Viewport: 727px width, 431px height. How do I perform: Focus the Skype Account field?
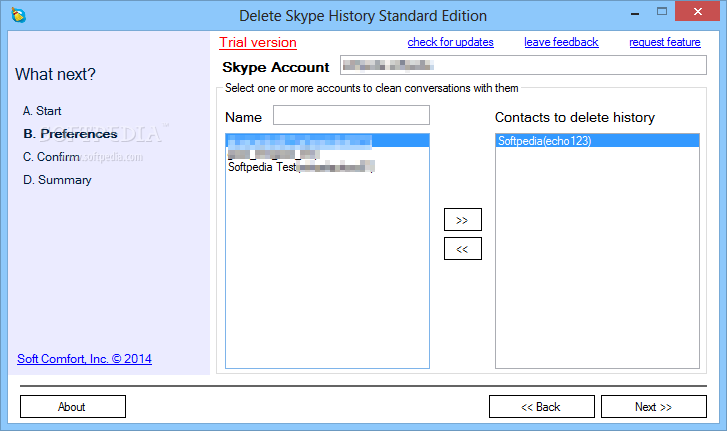tap(523, 65)
